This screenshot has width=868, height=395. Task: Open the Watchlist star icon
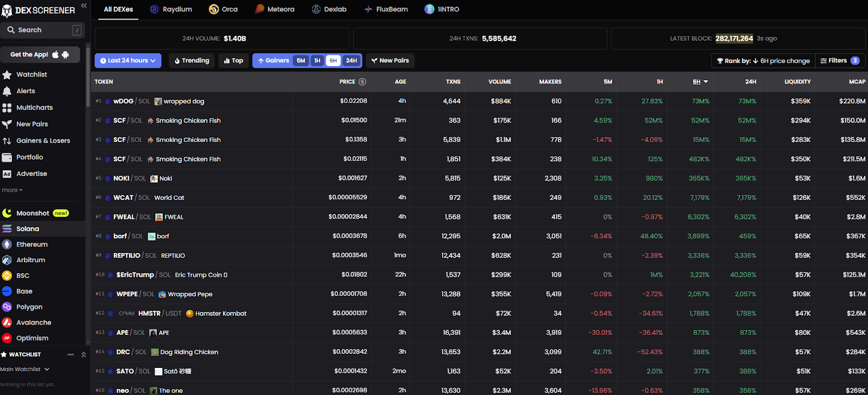(x=7, y=75)
